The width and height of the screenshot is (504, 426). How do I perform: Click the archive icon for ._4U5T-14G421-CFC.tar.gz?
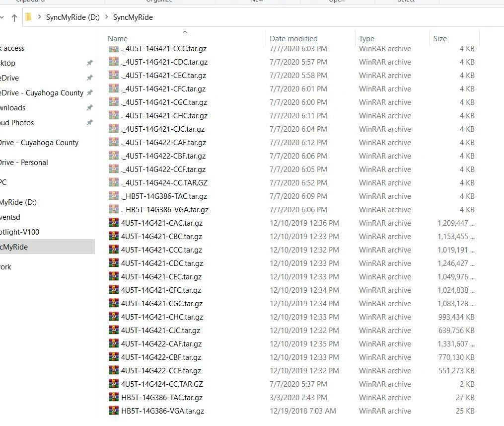point(114,88)
